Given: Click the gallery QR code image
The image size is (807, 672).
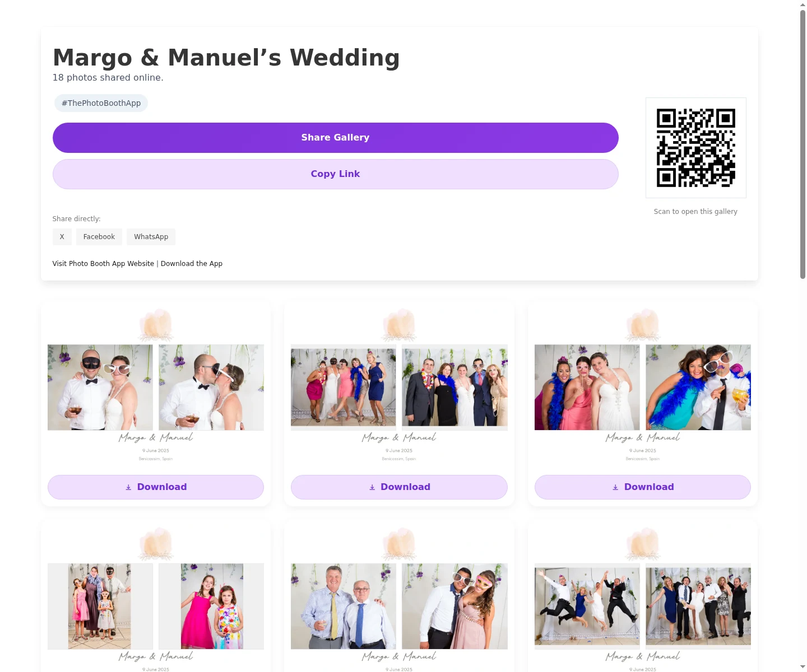Looking at the screenshot, I should point(696,148).
